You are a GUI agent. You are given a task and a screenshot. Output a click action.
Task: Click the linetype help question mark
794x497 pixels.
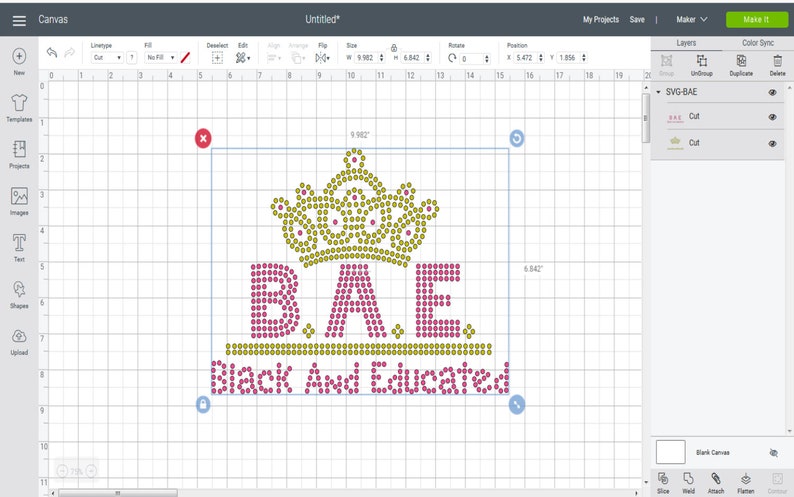(132, 58)
